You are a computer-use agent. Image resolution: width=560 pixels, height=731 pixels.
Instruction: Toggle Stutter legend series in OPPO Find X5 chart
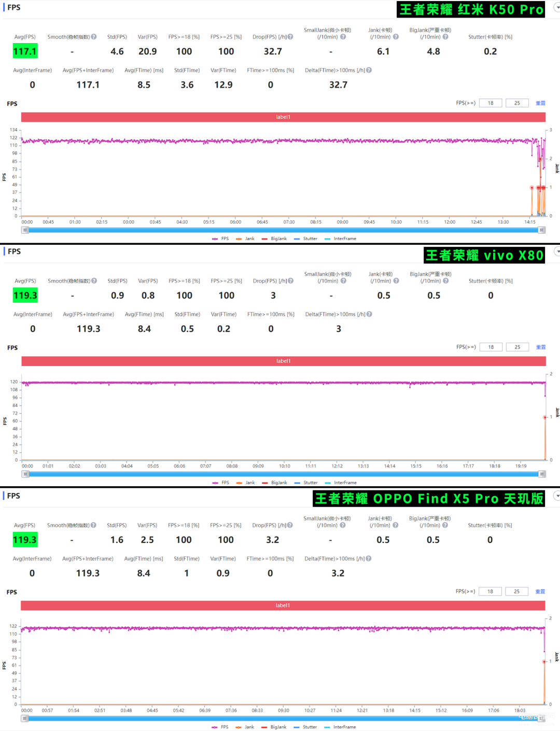point(305,727)
